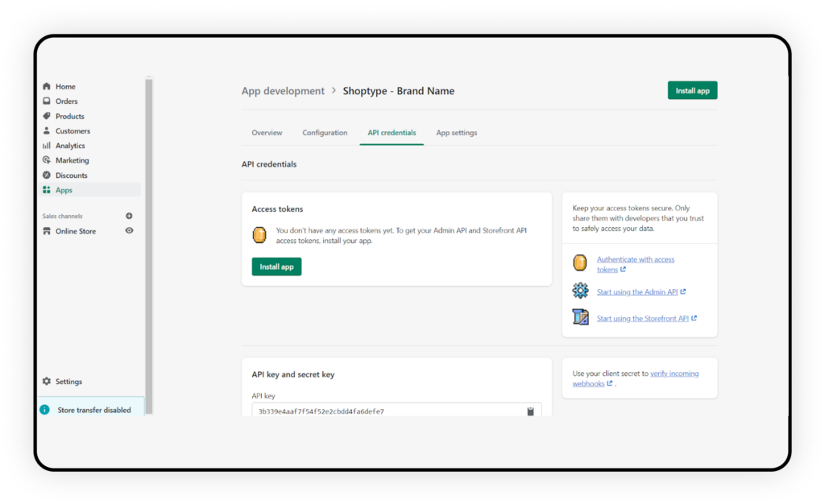Click Install app button in page header

coord(692,90)
